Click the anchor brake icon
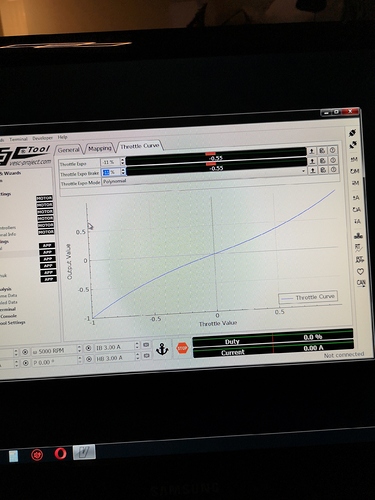Viewport: 375px width, 500px height. click(x=162, y=349)
